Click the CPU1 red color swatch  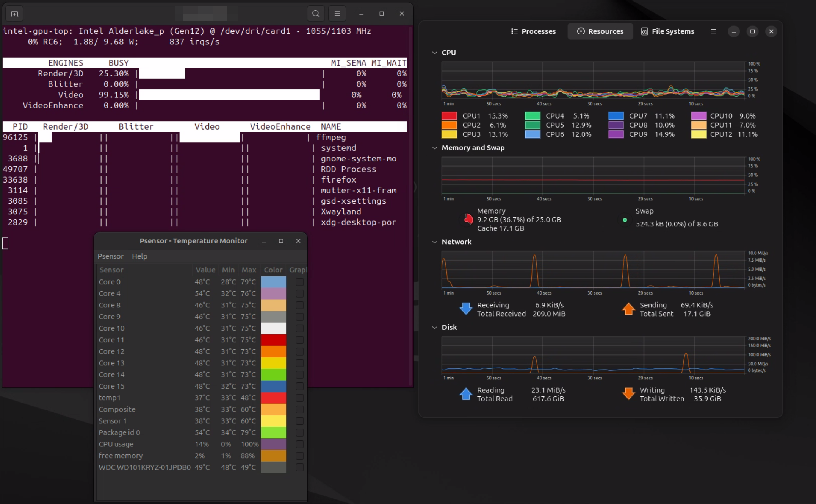449,116
